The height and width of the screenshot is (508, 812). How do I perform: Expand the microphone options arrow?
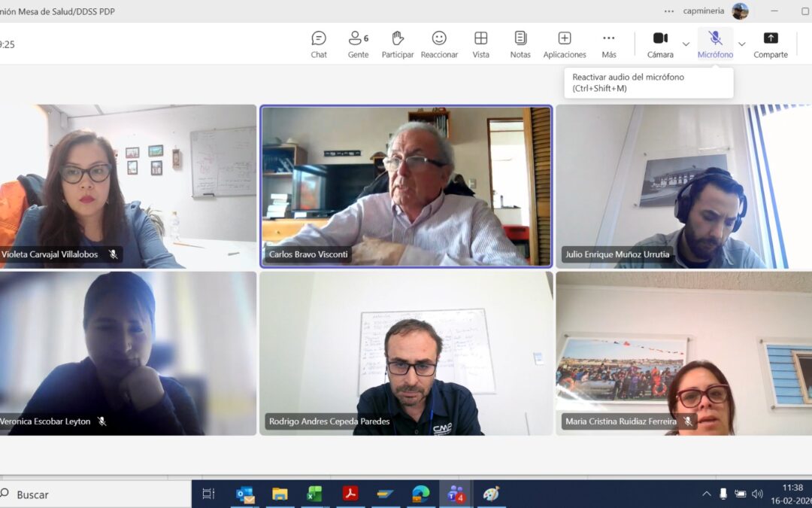[741, 44]
